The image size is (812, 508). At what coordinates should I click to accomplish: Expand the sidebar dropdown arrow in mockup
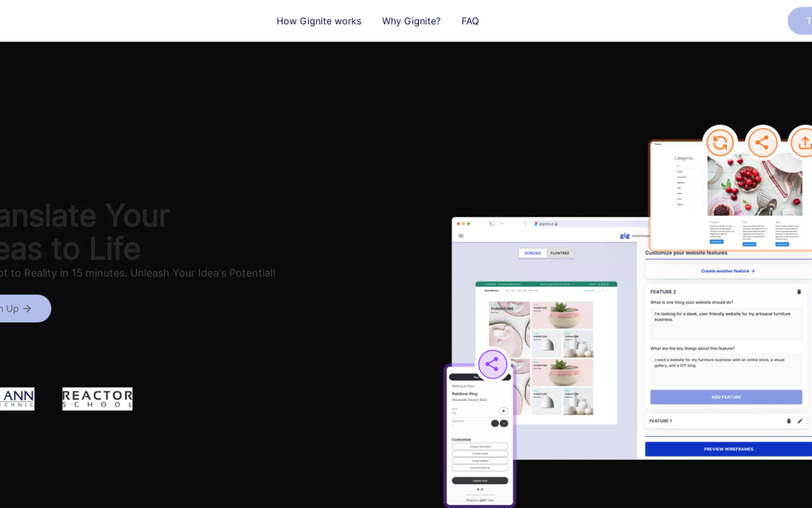pos(502,224)
